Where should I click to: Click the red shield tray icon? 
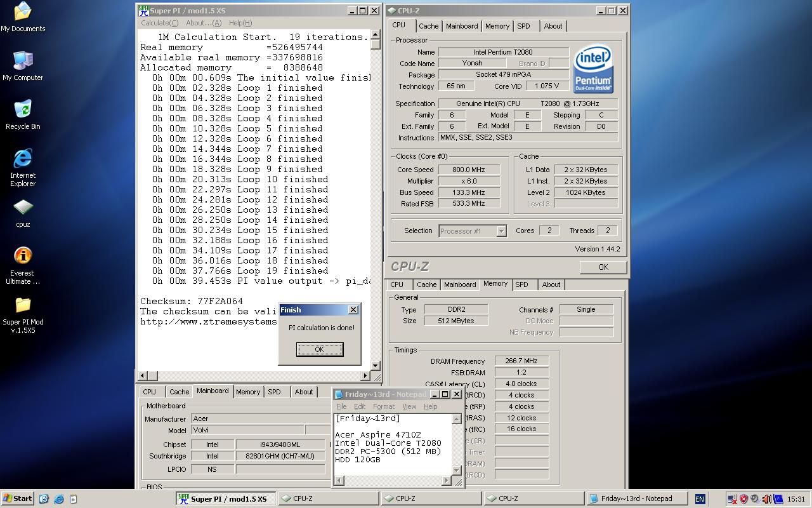743,499
